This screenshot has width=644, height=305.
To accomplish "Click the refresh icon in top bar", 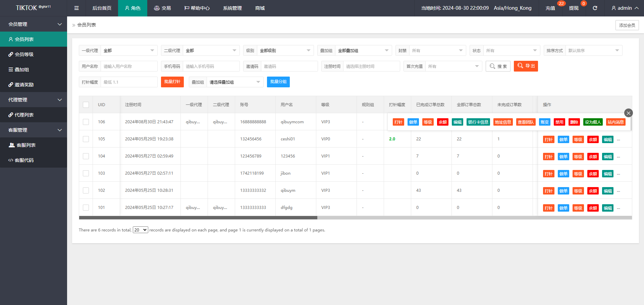I will coord(595,8).
